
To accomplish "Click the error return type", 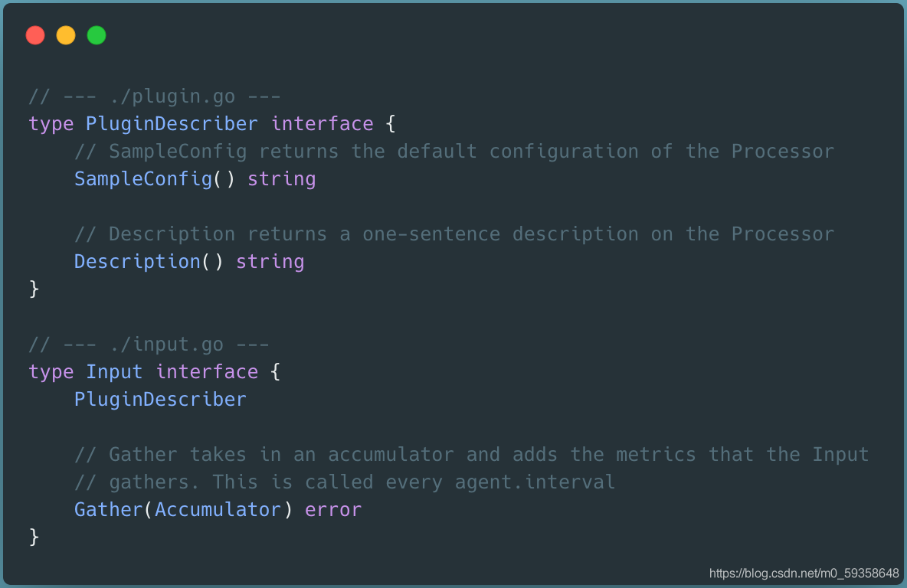I will [x=332, y=510].
